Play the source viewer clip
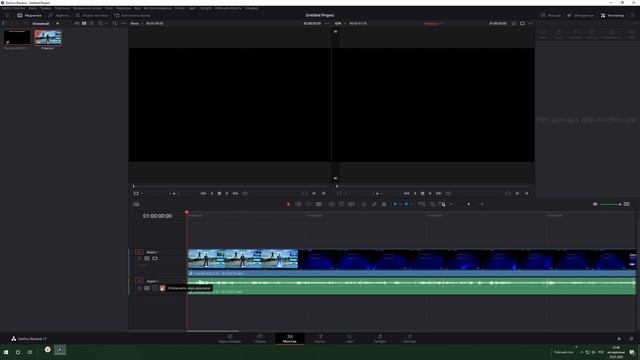Screen dimensions: 640x360 227,193
